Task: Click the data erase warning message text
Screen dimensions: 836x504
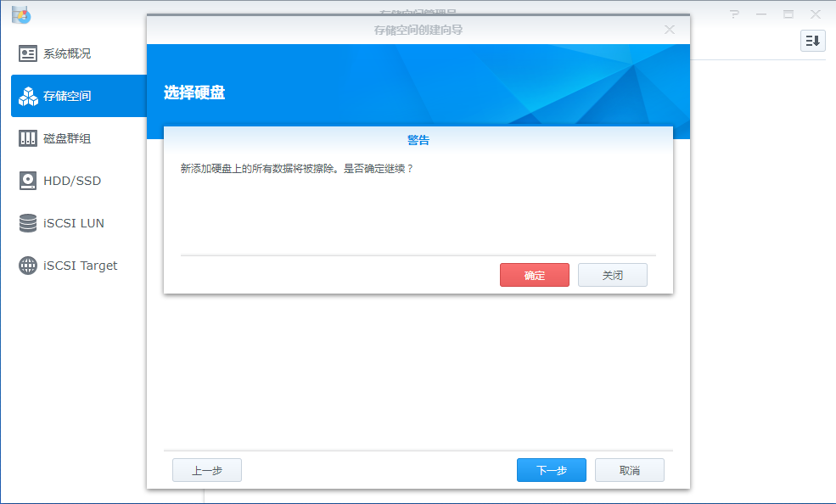Action: pos(297,169)
